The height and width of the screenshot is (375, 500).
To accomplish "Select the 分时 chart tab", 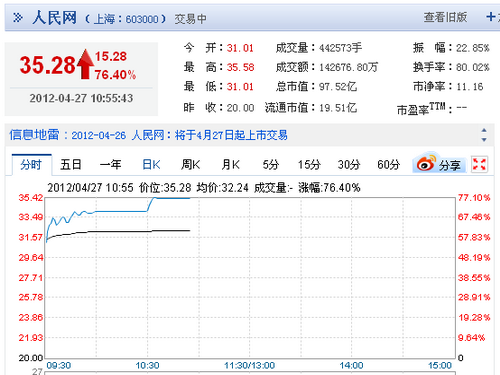I will (x=31, y=165).
